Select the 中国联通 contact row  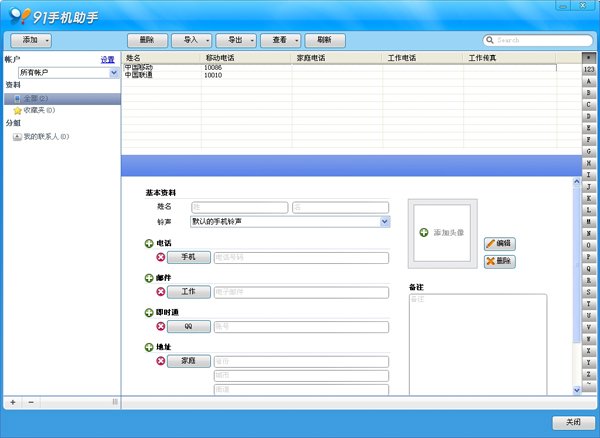point(339,75)
